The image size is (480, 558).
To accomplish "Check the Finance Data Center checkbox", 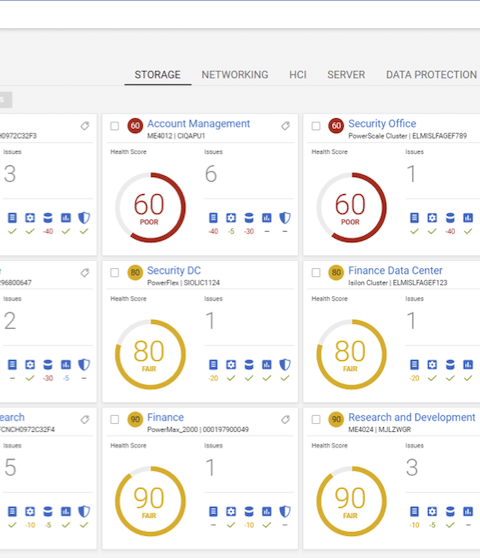I will 316,273.
